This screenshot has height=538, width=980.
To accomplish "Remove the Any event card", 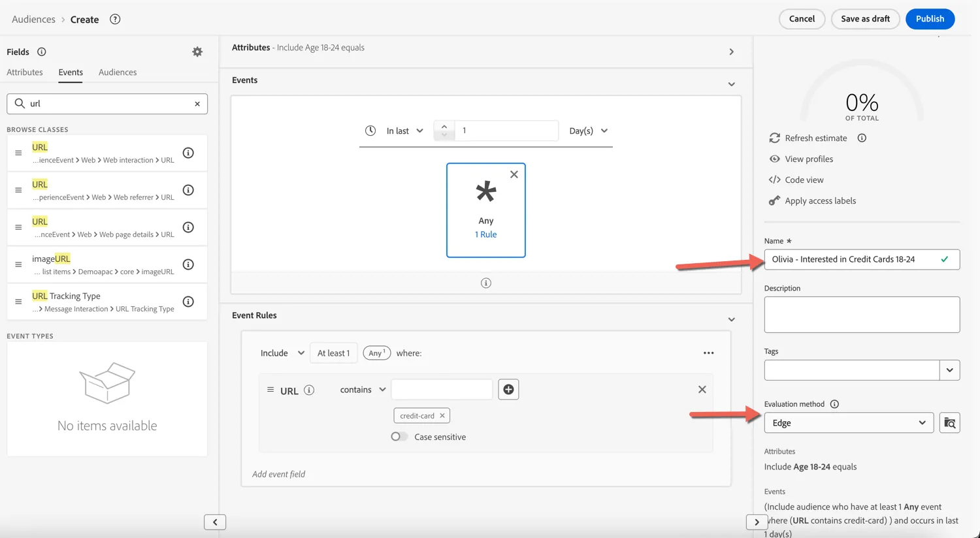I will [514, 174].
